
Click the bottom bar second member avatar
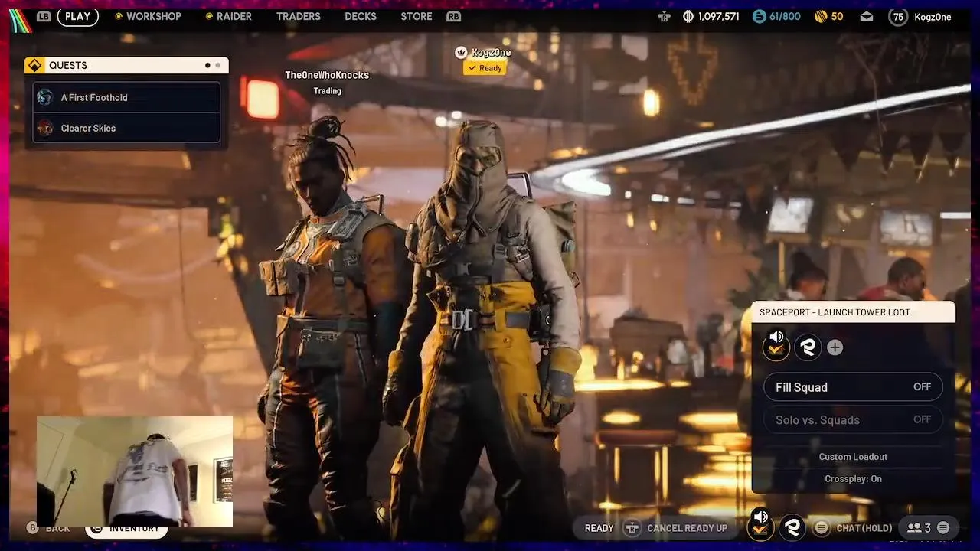point(792,528)
